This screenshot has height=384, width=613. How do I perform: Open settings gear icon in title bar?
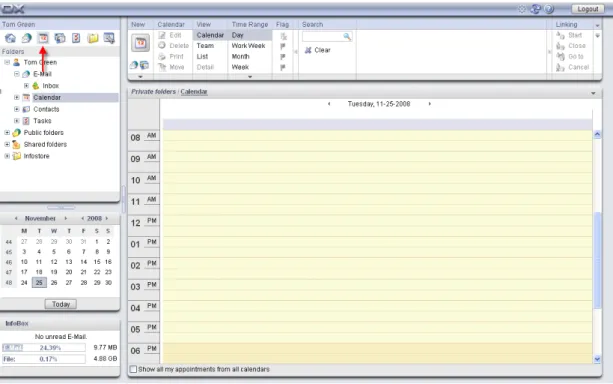pyautogui.click(x=522, y=9)
